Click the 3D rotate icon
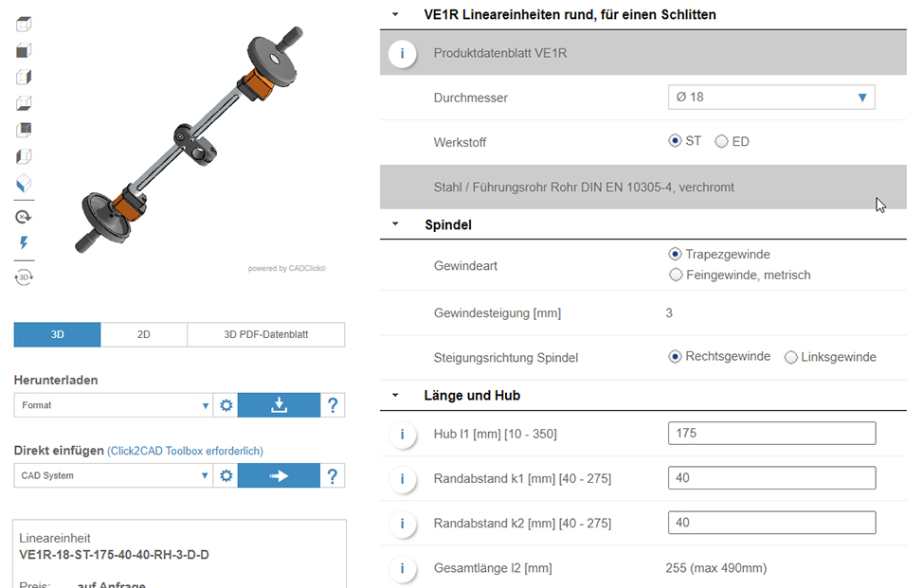This screenshot has width=923, height=588. (24, 276)
